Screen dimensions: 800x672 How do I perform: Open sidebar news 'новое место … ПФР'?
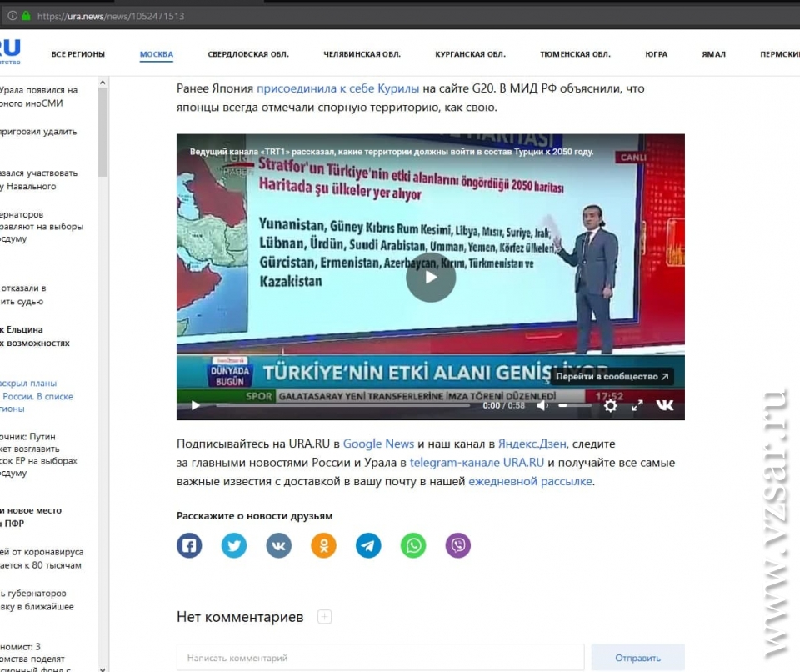[x=31, y=517]
